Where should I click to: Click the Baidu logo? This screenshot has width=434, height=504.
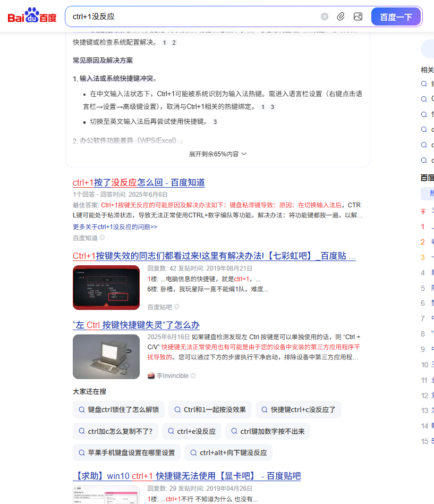click(32, 16)
